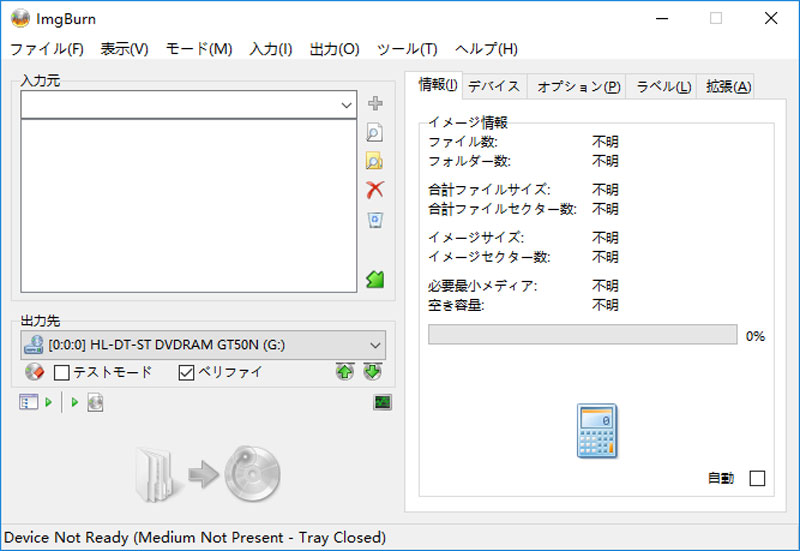Switch to the 拡張(A) tab
800x551 pixels.
pyautogui.click(x=728, y=87)
